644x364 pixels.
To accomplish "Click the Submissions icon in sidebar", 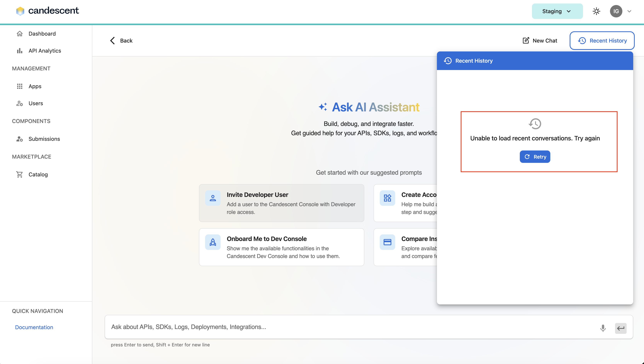I will coord(20,139).
